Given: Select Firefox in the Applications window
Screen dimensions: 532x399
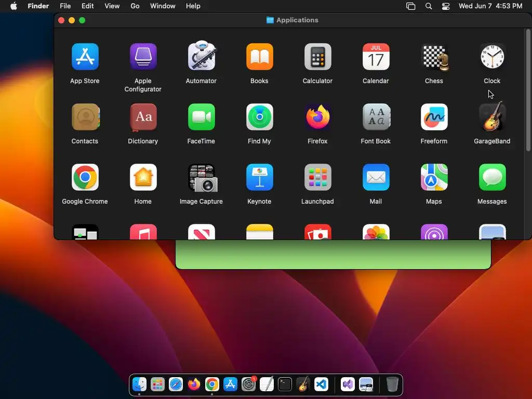Looking at the screenshot, I should [318, 117].
